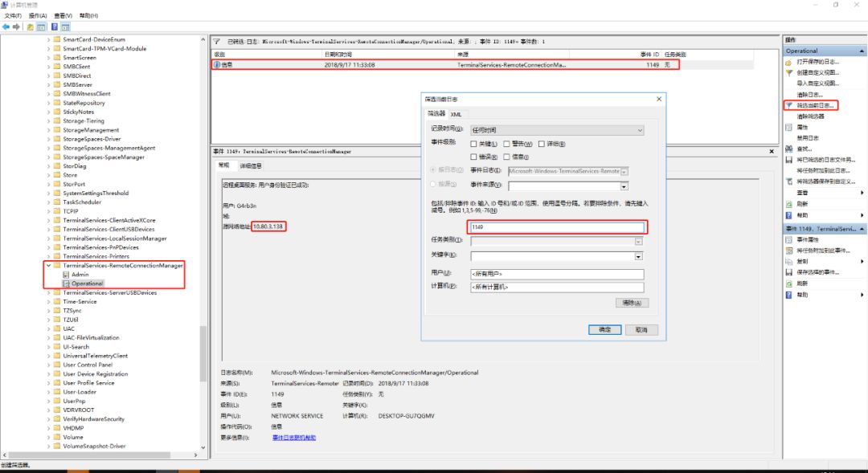868x473 pixels.
Task: Click the 创建自定义视图 funnel icon
Action: point(789,72)
